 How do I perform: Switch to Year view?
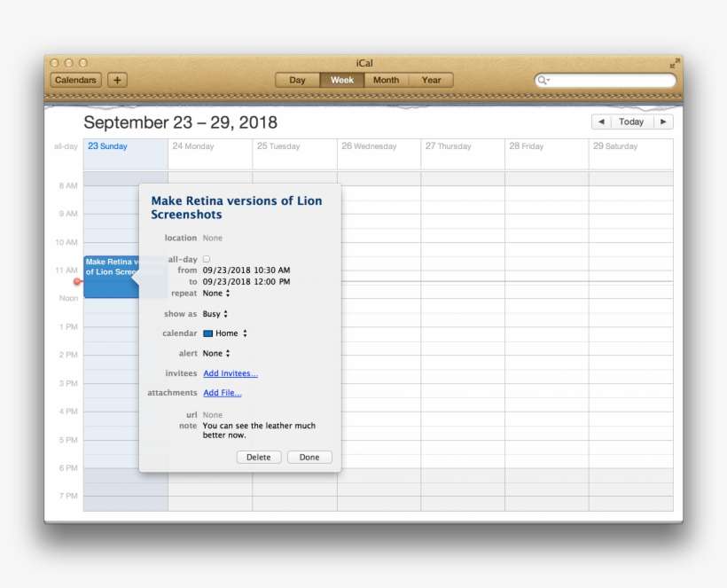(432, 79)
